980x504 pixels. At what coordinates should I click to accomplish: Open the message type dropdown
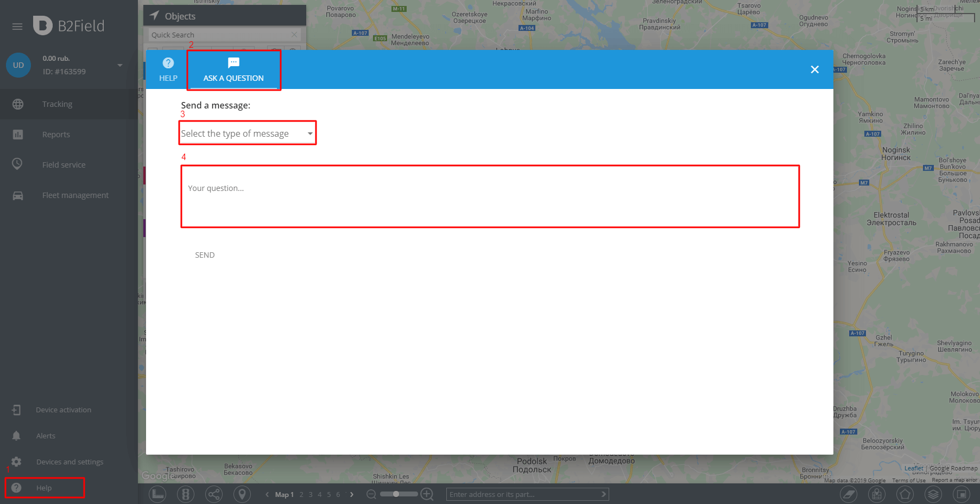pos(247,133)
